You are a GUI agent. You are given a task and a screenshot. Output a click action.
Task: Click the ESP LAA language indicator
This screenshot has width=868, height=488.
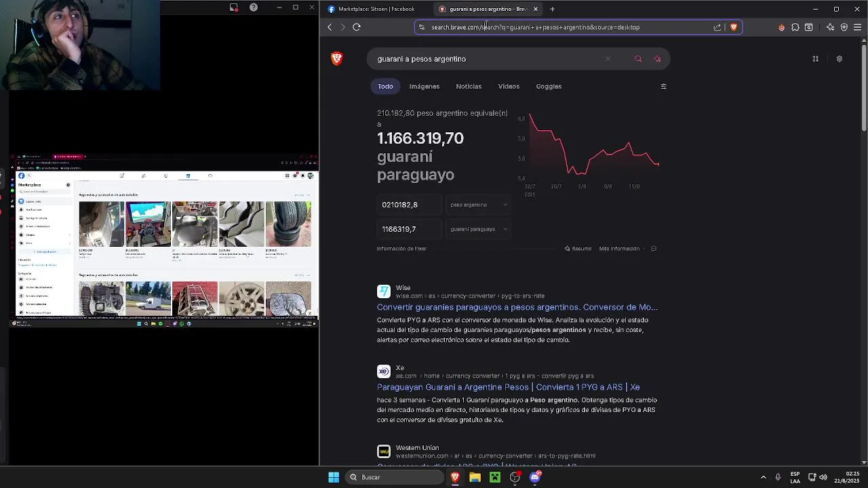click(795, 477)
